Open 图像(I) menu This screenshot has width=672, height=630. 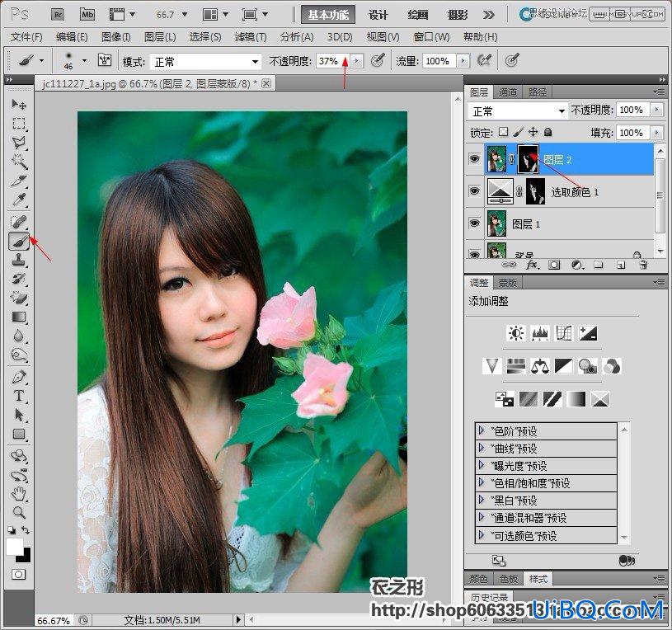coord(115,37)
